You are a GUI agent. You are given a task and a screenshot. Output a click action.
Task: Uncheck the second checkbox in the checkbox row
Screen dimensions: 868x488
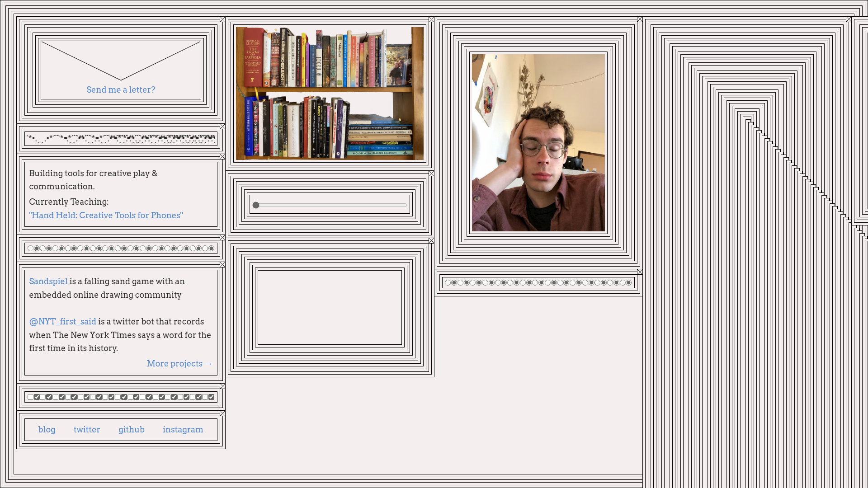(37, 397)
